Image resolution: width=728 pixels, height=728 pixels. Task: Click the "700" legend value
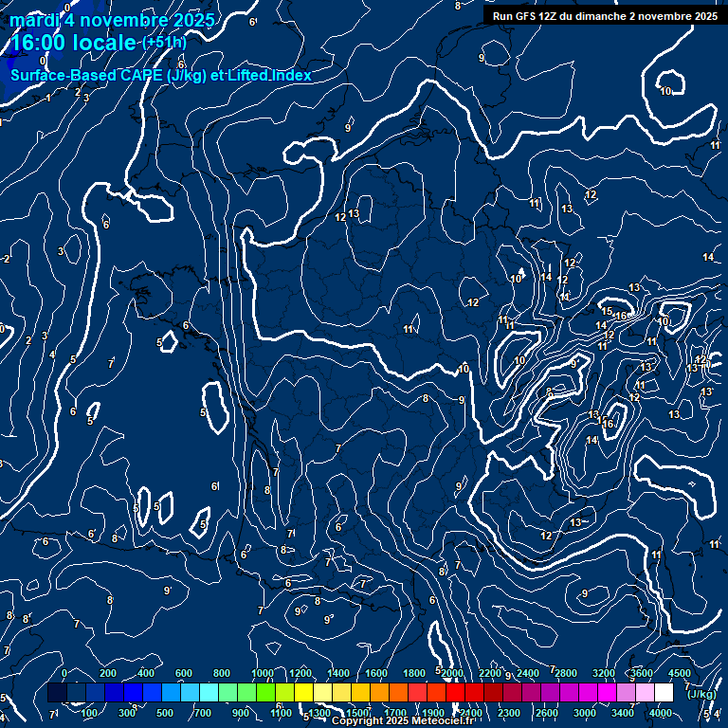point(203,713)
